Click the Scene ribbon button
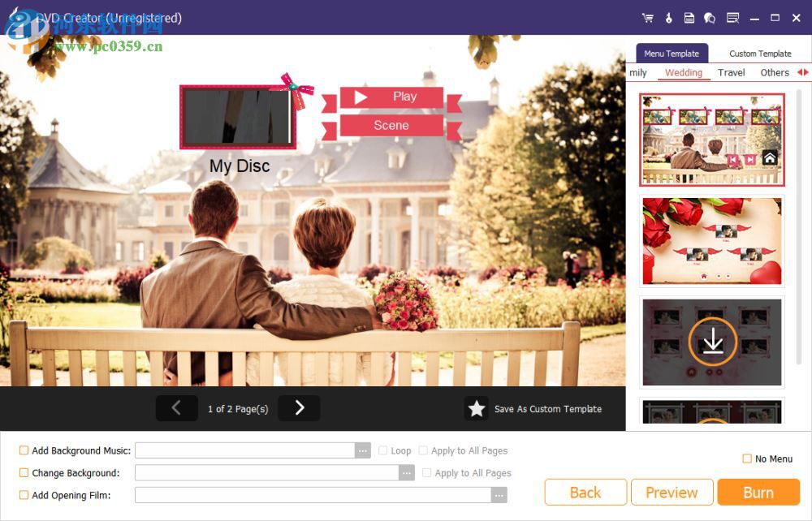The width and height of the screenshot is (812, 521). coord(391,125)
